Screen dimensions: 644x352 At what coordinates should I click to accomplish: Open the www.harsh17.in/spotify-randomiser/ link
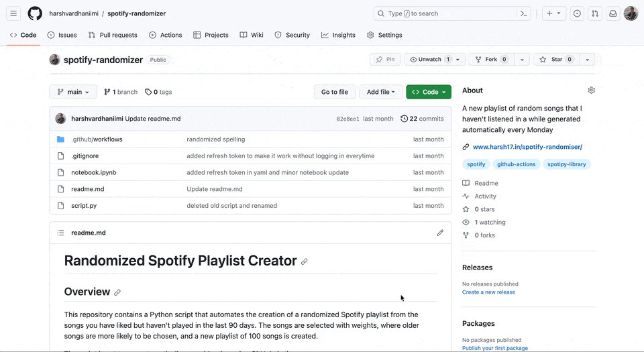point(527,147)
